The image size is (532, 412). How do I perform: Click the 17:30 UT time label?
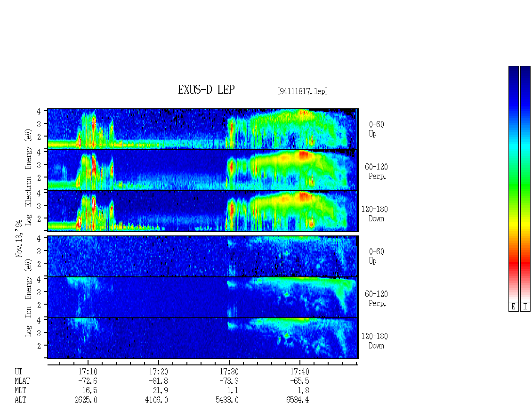click(x=229, y=372)
